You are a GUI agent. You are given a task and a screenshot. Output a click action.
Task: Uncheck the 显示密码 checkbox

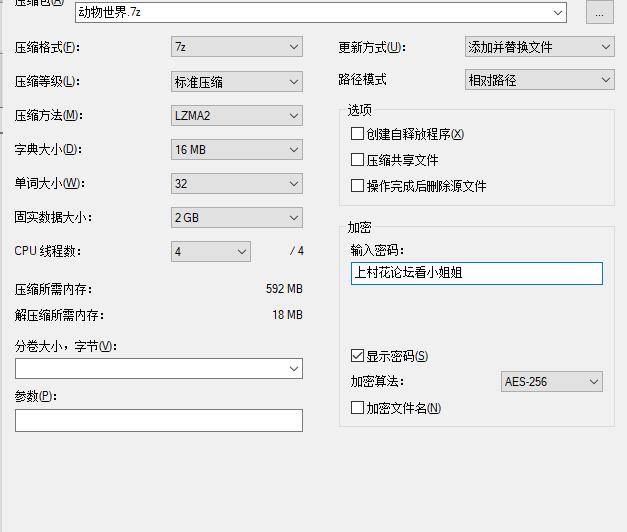(357, 356)
